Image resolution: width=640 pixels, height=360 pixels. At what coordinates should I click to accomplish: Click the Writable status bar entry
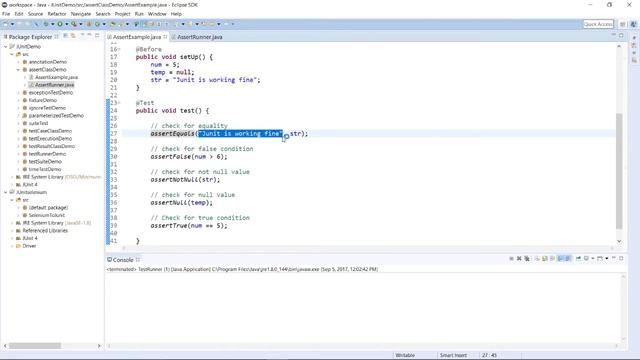click(x=405, y=355)
